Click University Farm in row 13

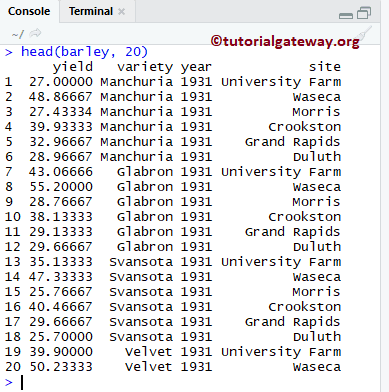tap(281, 262)
